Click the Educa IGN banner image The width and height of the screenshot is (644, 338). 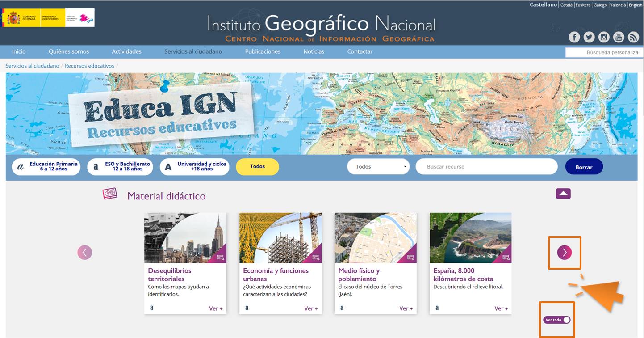coord(322,114)
